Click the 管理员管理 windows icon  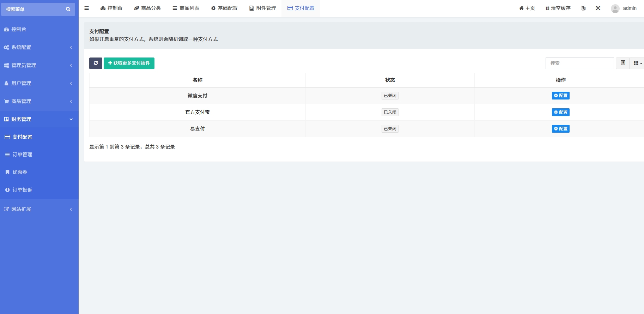point(6,65)
